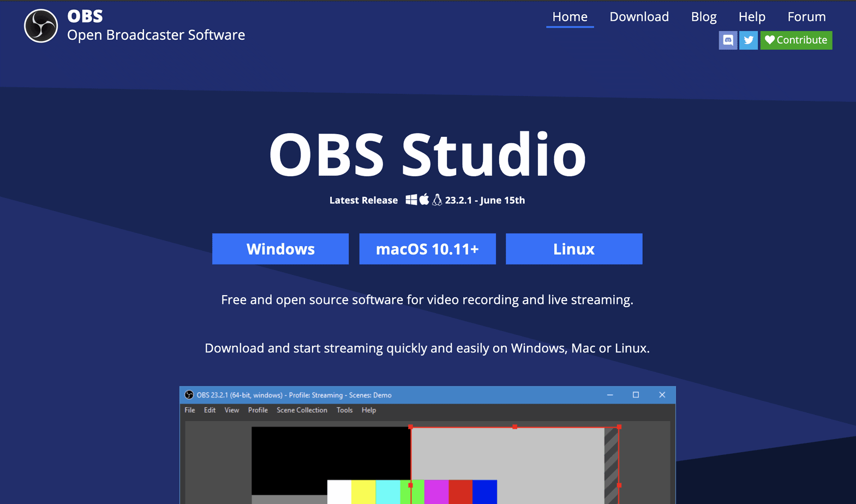
Task: Click the free and open source tagline
Action: 427,300
